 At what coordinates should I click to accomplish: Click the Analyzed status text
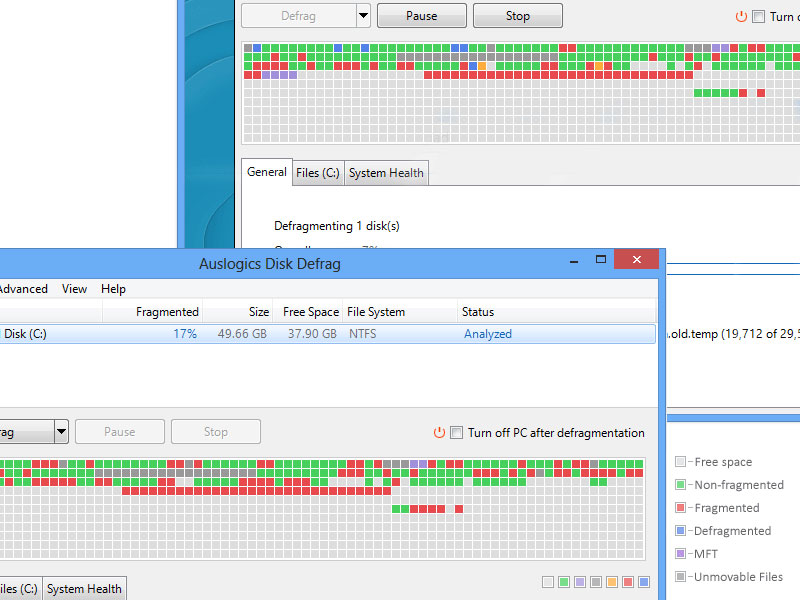click(488, 334)
